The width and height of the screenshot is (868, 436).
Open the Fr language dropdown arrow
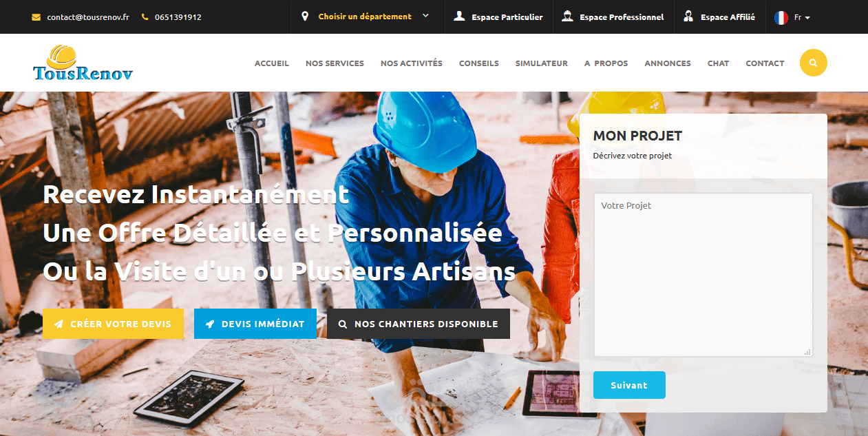tap(807, 18)
